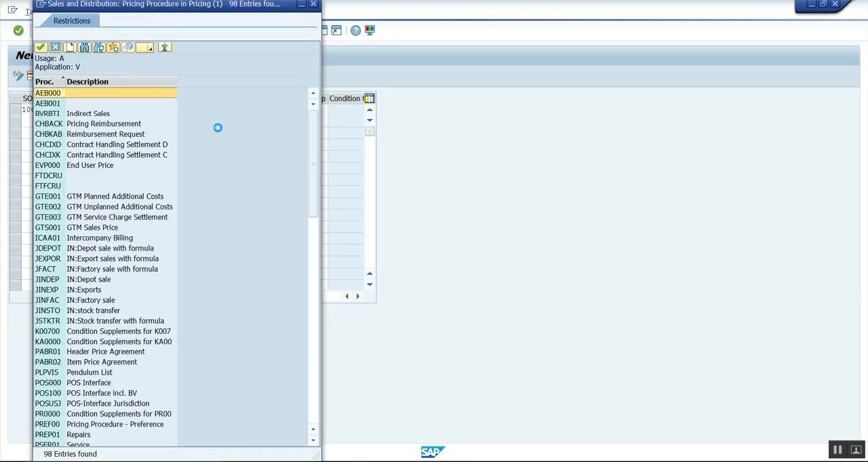
Task: Select JINSTO IN:stock transfer
Action: click(106, 311)
